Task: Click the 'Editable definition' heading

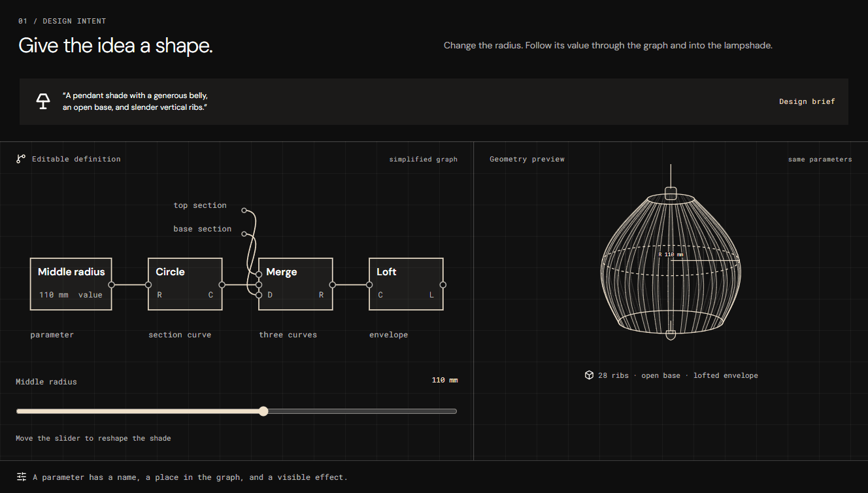Action: click(76, 159)
